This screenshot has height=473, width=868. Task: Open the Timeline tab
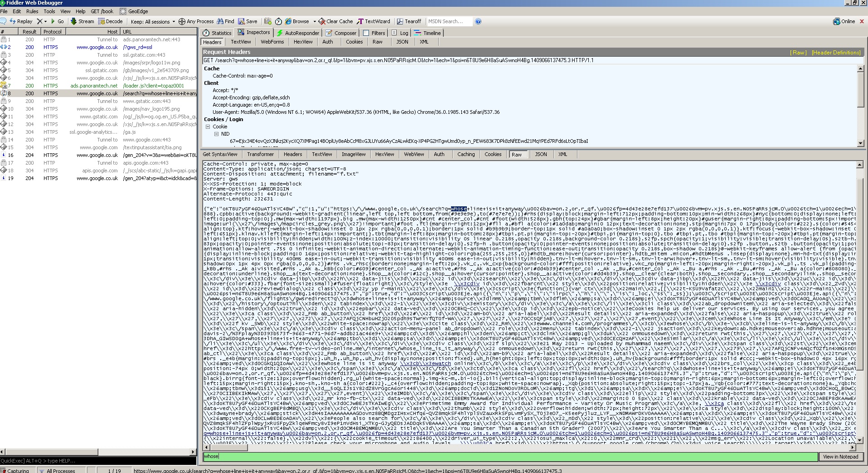click(x=427, y=33)
